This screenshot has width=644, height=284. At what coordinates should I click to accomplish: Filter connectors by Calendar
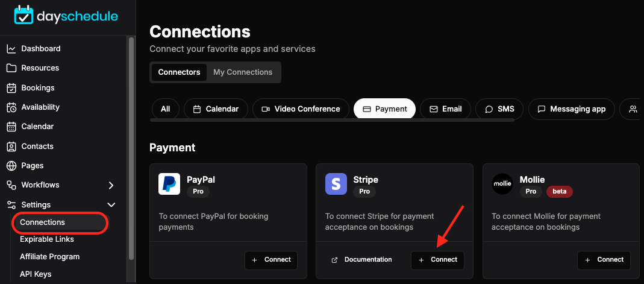click(x=216, y=109)
